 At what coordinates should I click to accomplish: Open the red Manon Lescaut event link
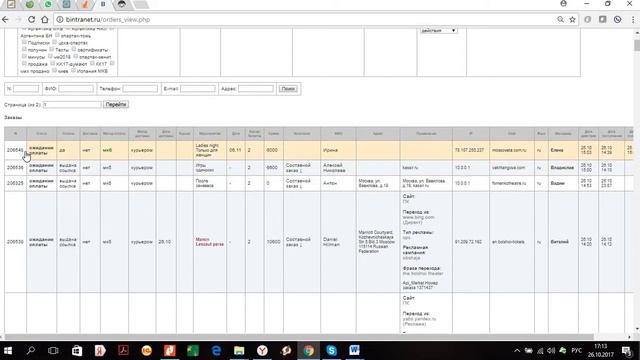pos(209,242)
